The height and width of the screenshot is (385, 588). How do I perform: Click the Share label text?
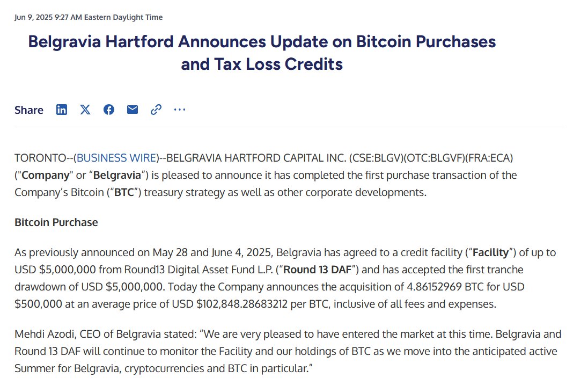pos(29,110)
